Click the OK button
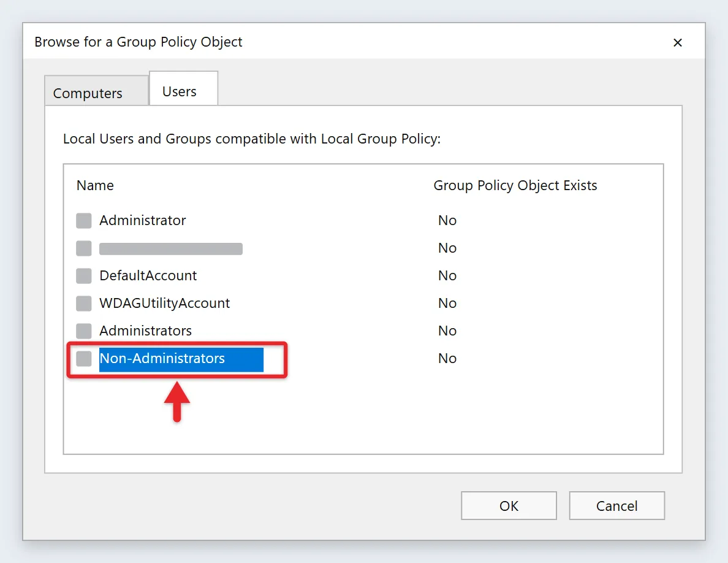728x563 pixels. coord(509,506)
